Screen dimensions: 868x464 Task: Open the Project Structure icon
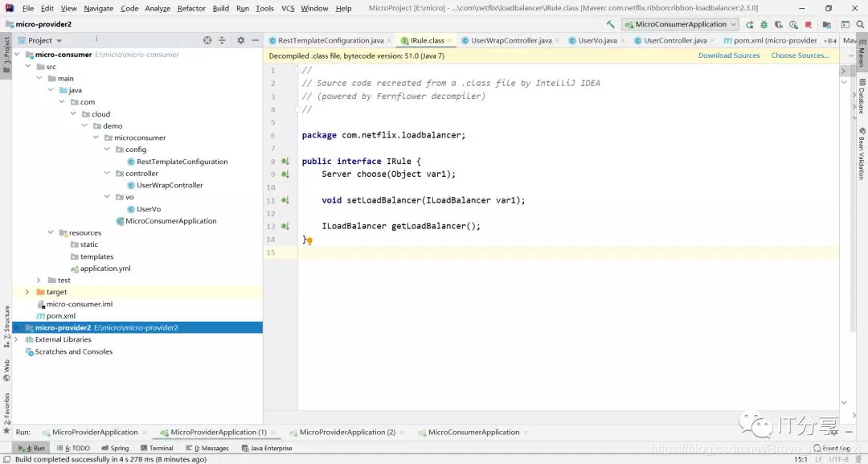(827, 24)
